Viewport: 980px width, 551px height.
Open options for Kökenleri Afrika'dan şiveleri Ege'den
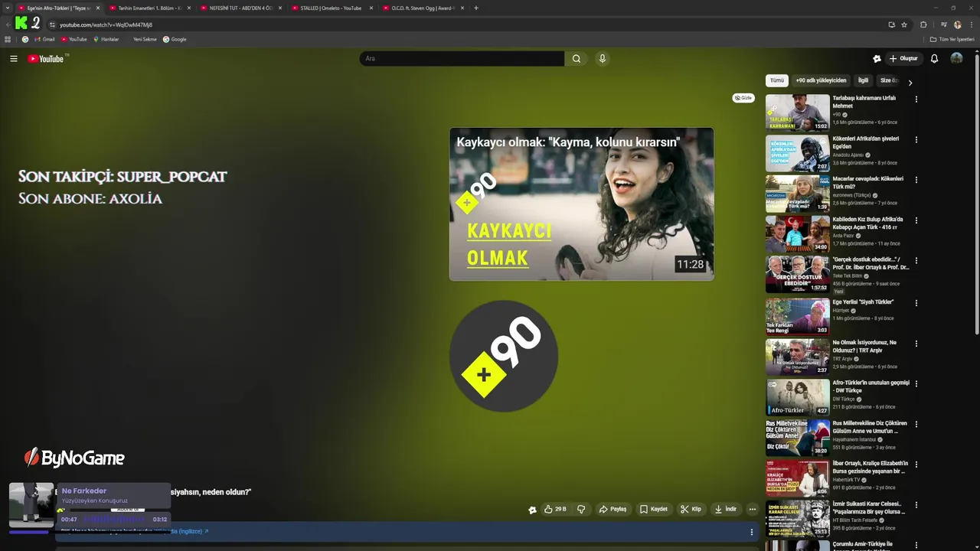point(916,139)
